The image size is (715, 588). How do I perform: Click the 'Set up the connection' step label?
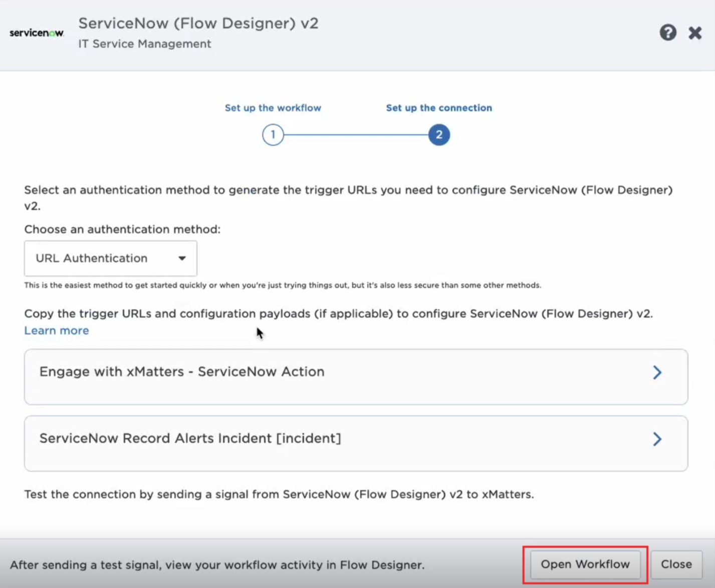(x=439, y=108)
